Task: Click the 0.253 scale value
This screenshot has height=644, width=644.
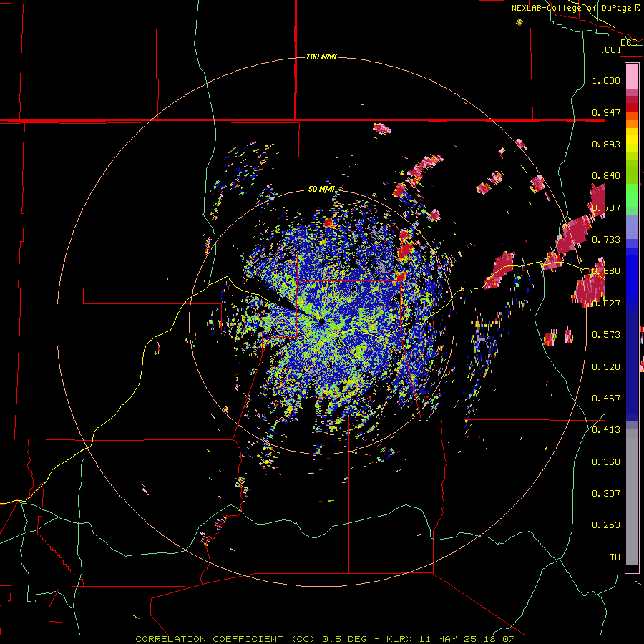Action: [x=606, y=525]
